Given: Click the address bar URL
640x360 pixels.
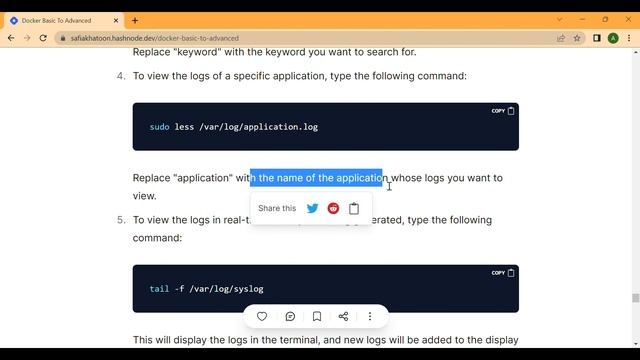Looking at the screenshot, I should coord(155,38).
